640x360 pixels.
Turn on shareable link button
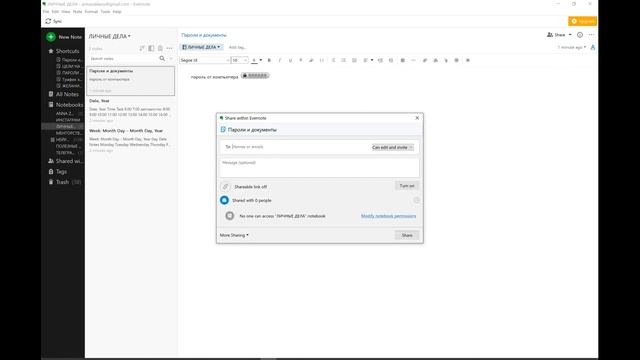(407, 186)
